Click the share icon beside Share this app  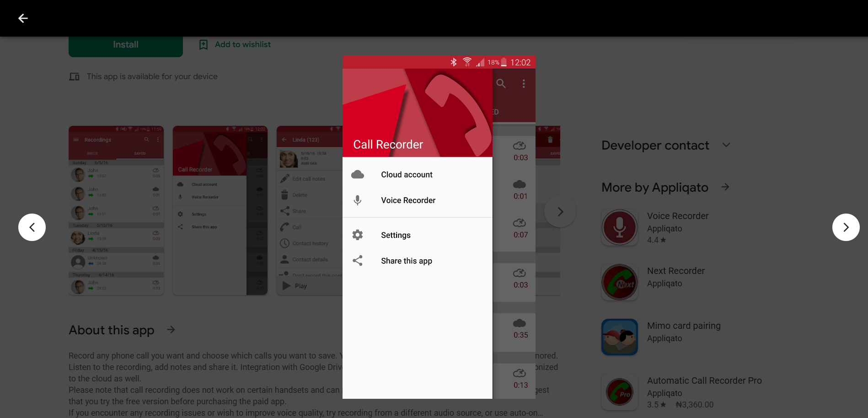(x=358, y=261)
